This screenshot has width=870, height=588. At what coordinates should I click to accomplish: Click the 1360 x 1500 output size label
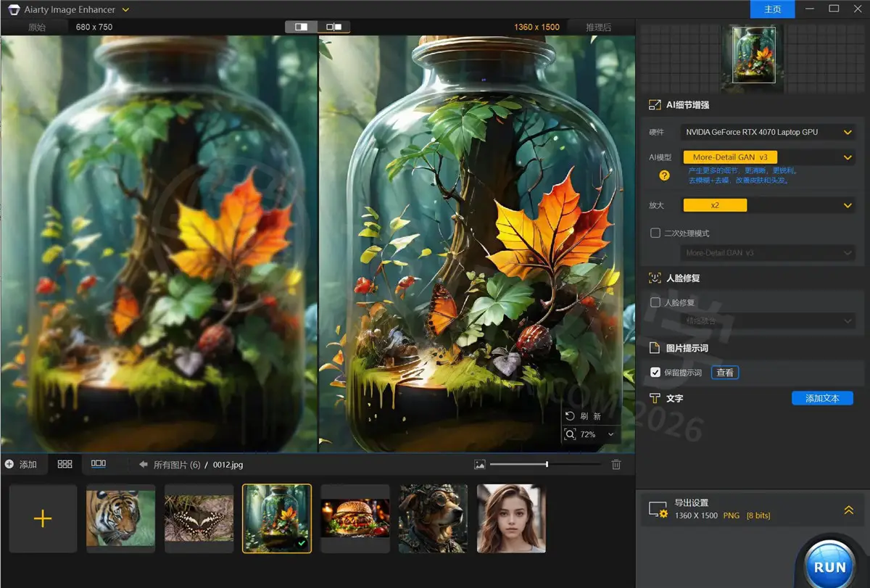537,27
